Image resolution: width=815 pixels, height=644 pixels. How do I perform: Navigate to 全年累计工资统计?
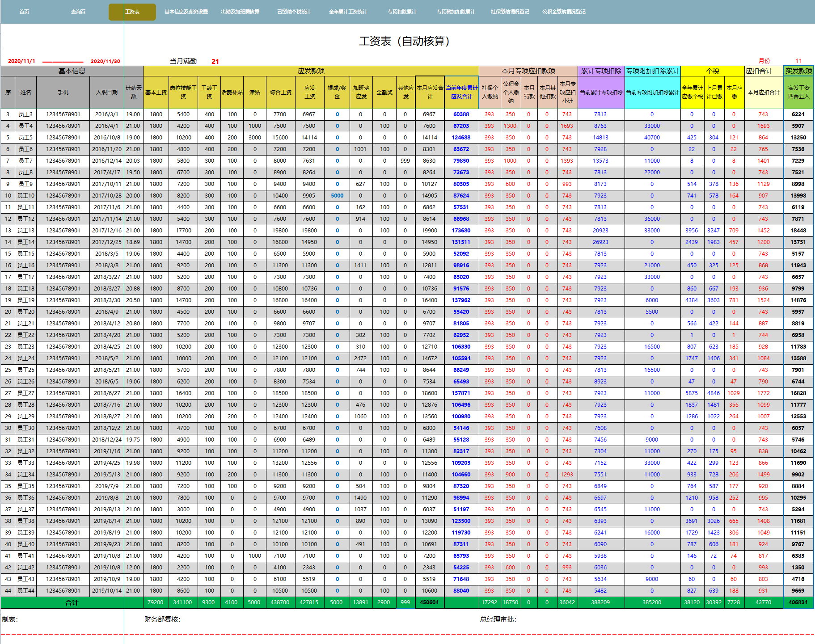click(348, 12)
